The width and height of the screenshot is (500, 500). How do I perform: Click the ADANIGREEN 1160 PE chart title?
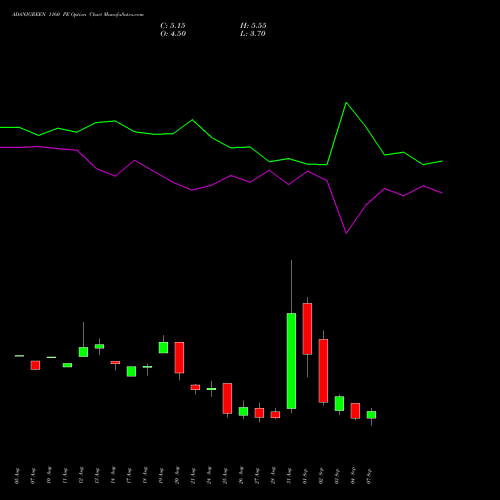coord(78,15)
